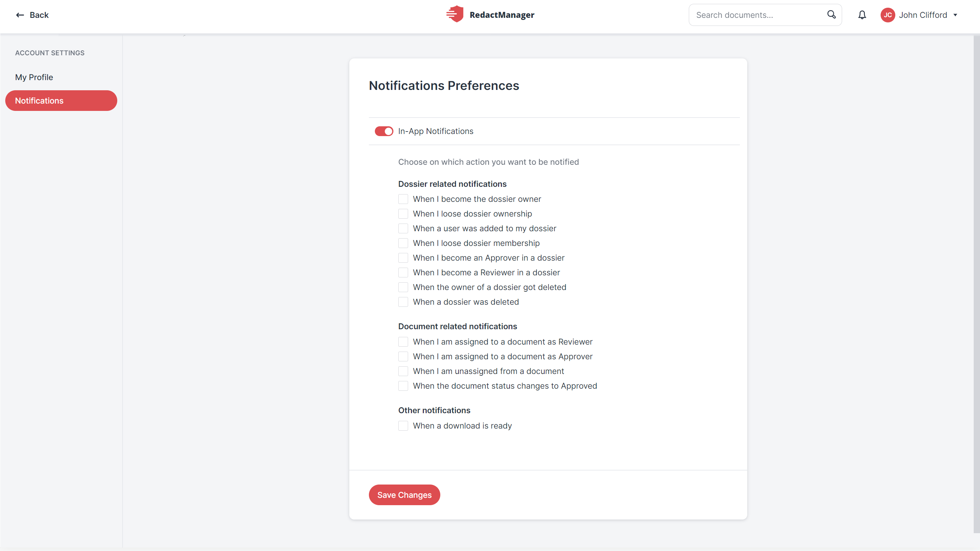Check assigned to a document as Approver
980x551 pixels.
pyautogui.click(x=403, y=356)
